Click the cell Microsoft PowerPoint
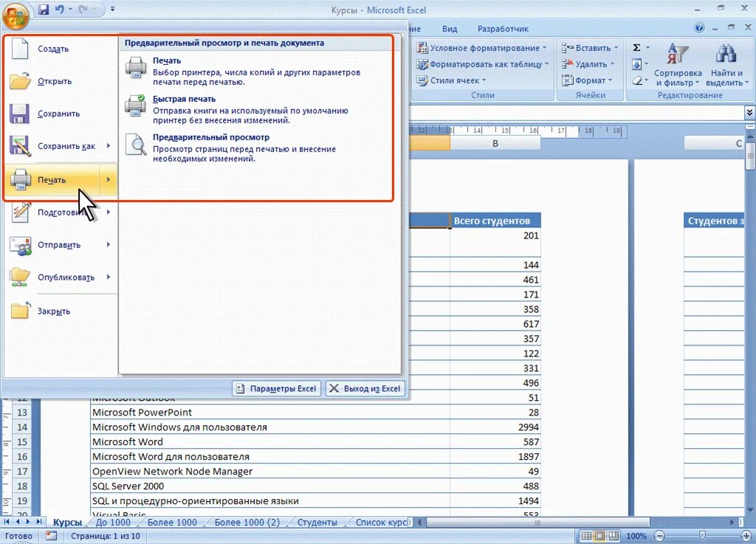The image size is (756, 544). click(x=270, y=412)
